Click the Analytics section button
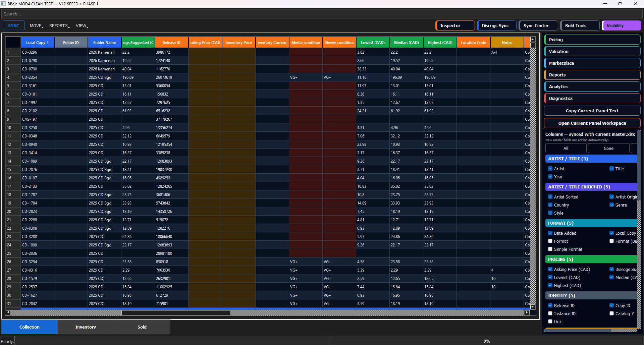This screenshot has width=644, height=345. [592, 87]
